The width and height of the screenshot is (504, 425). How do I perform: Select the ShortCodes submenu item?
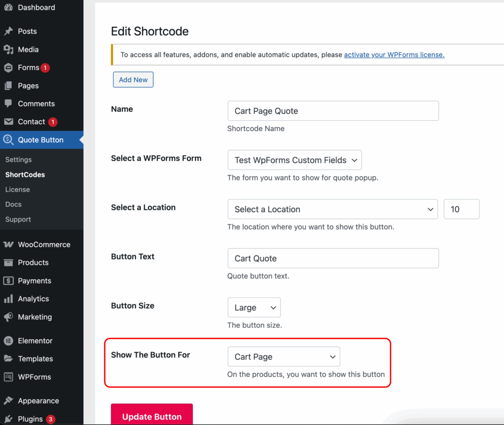tap(25, 175)
